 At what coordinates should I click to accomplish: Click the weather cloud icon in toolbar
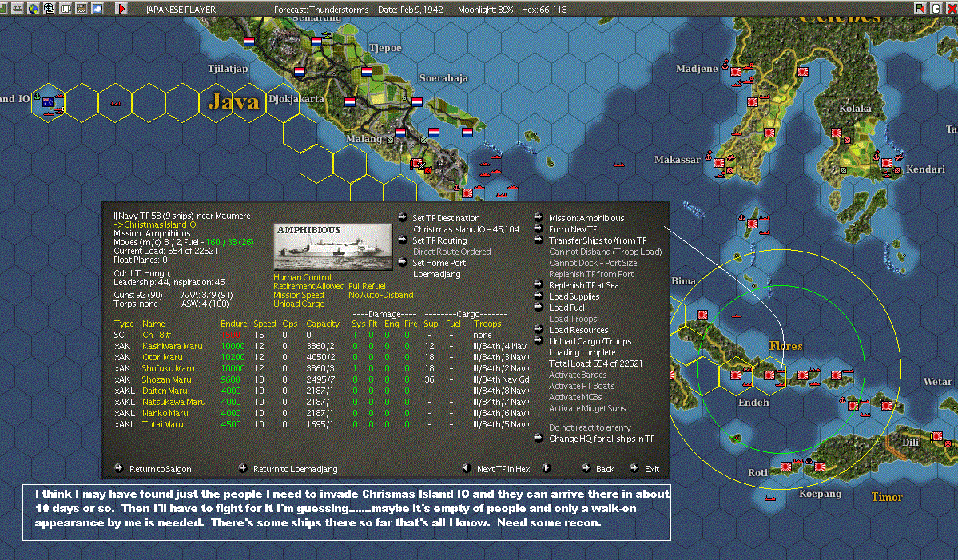pyautogui.click(x=97, y=9)
